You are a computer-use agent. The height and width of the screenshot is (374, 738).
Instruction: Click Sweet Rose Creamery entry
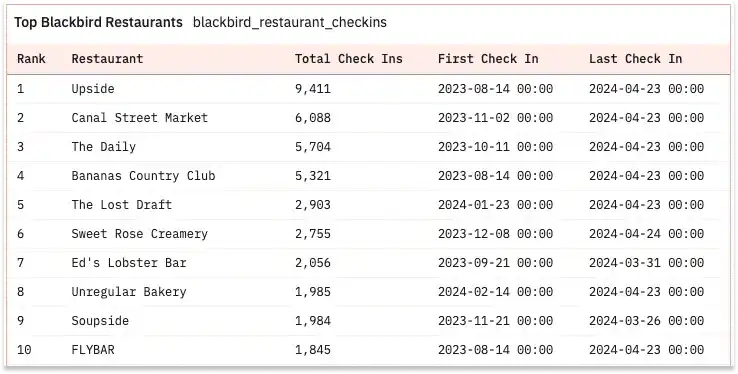pos(139,234)
